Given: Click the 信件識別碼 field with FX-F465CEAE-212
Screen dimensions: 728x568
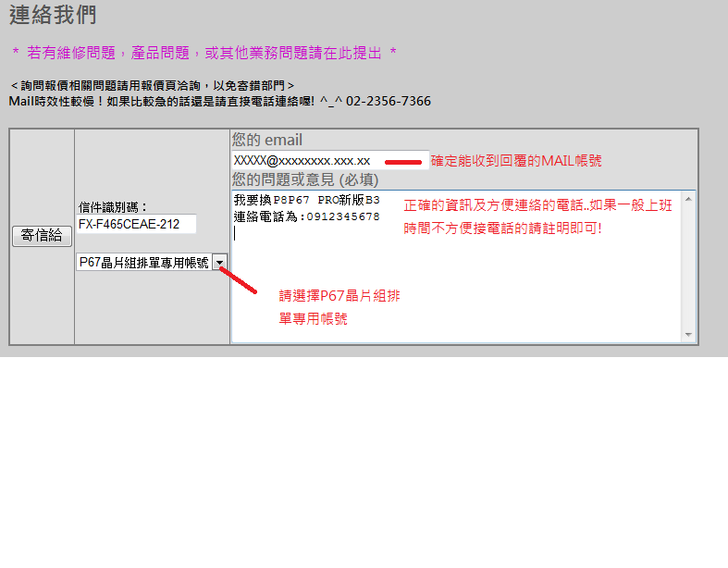Looking at the screenshot, I should (136, 224).
